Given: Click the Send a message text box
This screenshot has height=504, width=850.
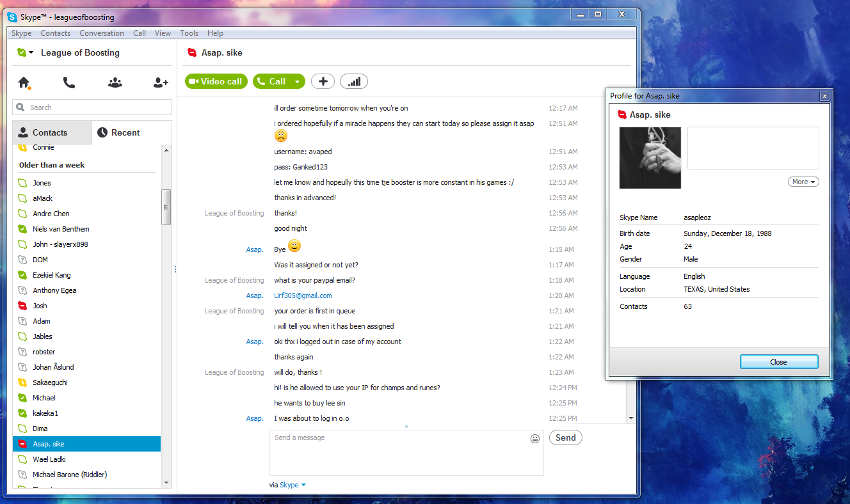Looking at the screenshot, I should click(406, 453).
